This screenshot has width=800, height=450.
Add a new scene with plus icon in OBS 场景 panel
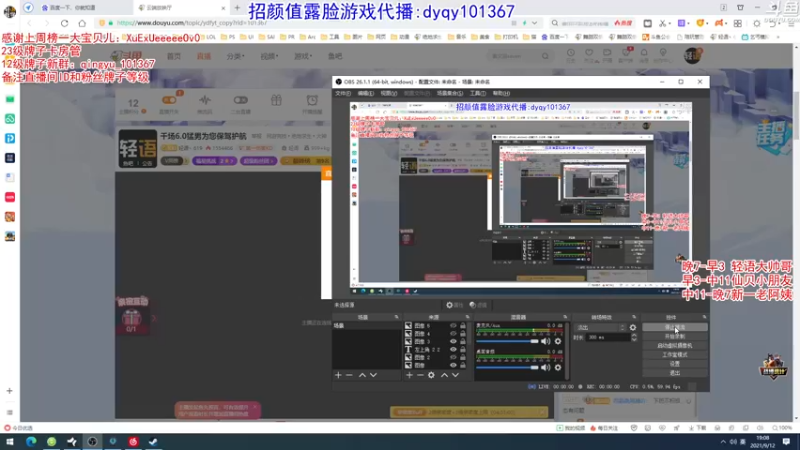pos(338,375)
